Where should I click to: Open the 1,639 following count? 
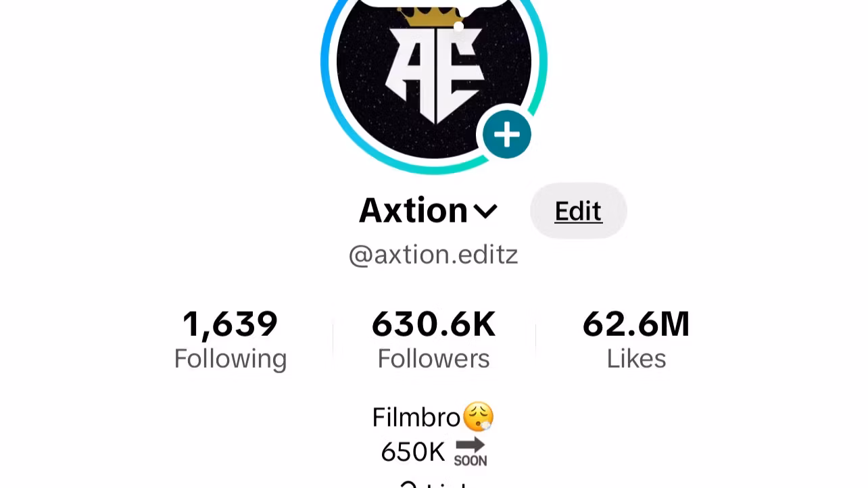(231, 324)
